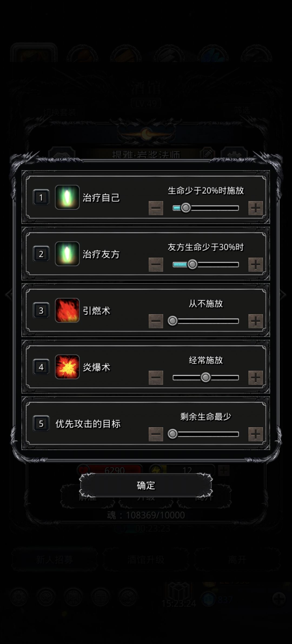Increase 引燃术 cast frequency with plus
Viewport: 292px width, 644px height.
pyautogui.click(x=255, y=321)
